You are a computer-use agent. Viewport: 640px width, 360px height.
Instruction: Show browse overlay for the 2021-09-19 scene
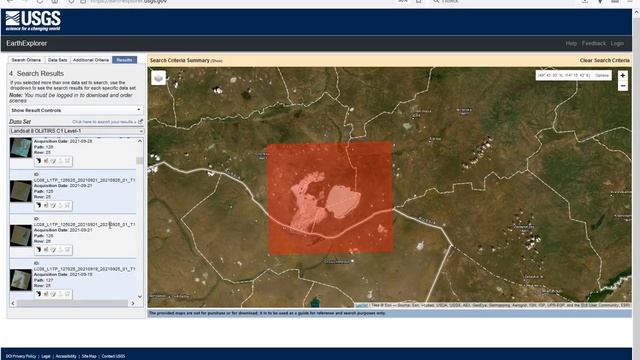tap(46, 294)
